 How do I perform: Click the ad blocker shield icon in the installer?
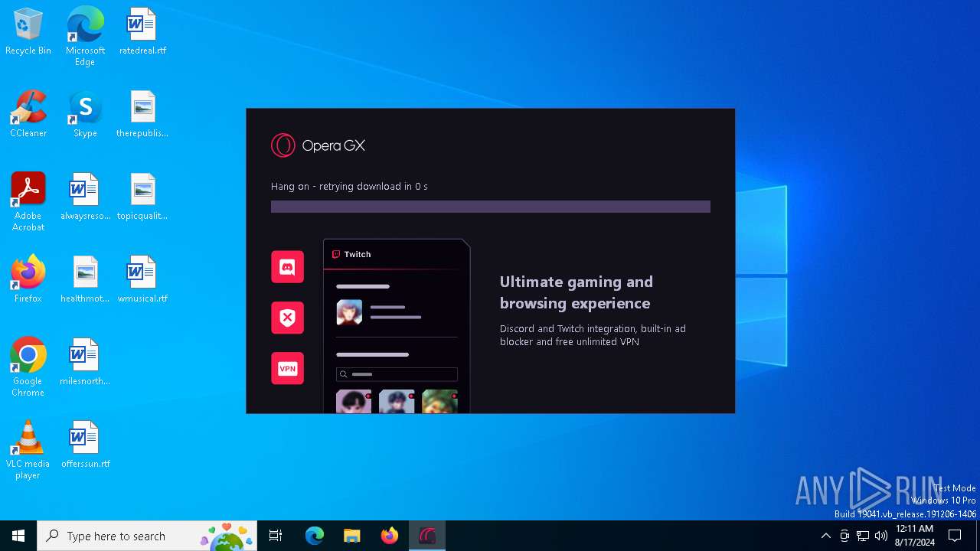(x=288, y=318)
